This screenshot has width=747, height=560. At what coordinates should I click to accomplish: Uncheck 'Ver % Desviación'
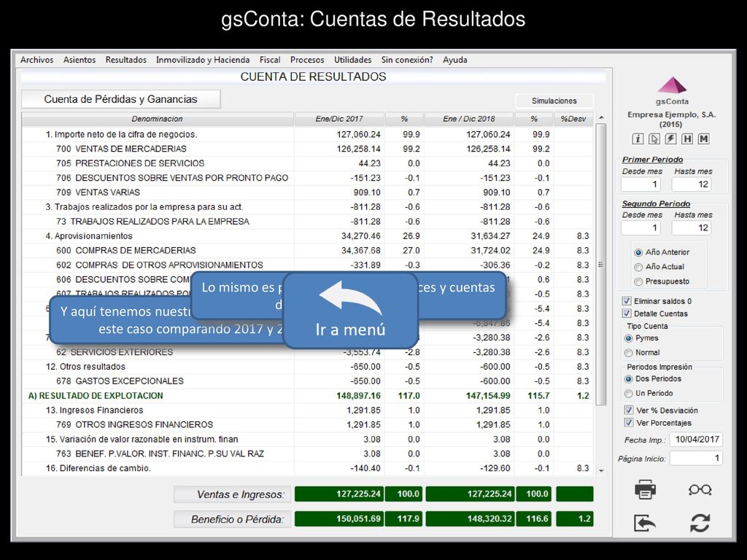point(629,410)
